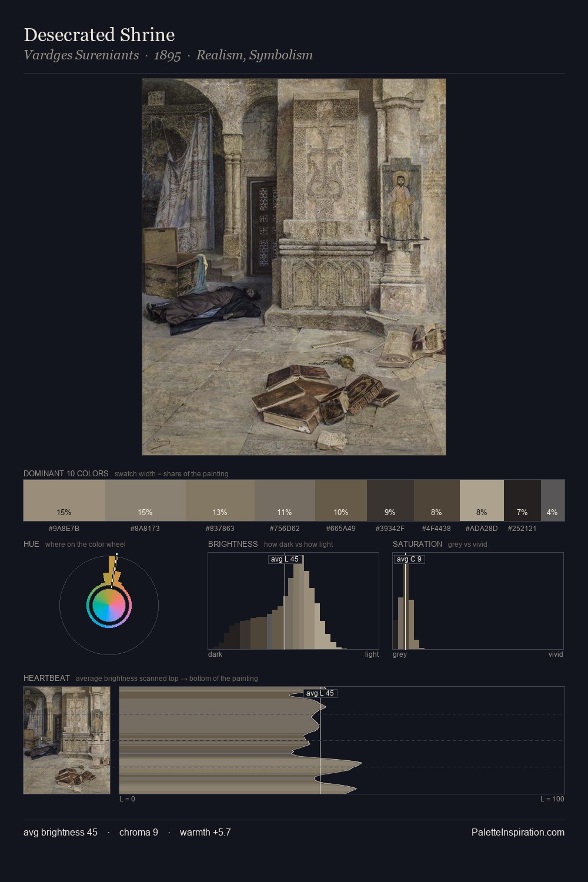The height and width of the screenshot is (882, 588).
Task: Open the PaletteInspiration.com link
Action: coord(518,832)
